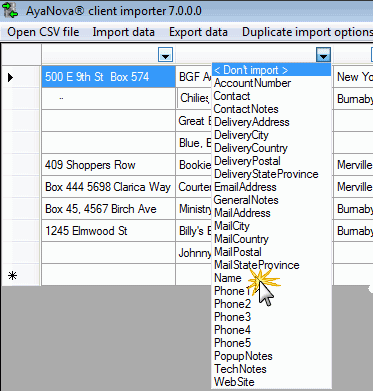Choose DeliveryCity from the field list

(271, 135)
